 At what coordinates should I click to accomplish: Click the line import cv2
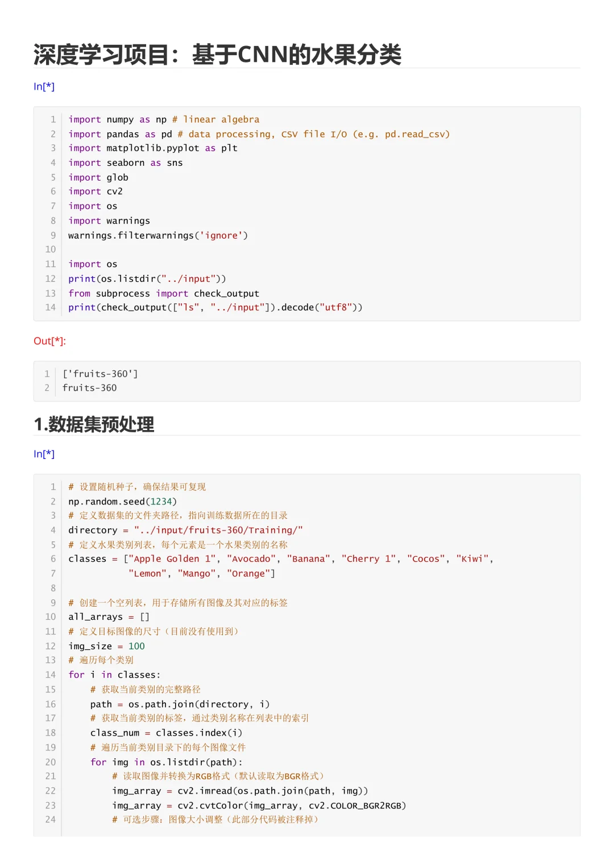pyautogui.click(x=96, y=191)
